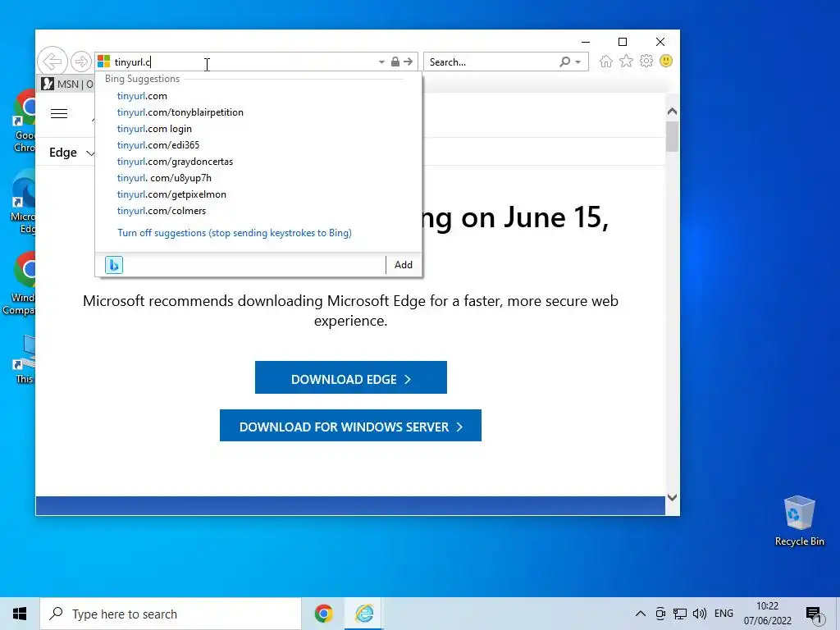
Task: Click DOWNLOAD FOR WINDOWS SERVER button
Action: click(x=350, y=426)
